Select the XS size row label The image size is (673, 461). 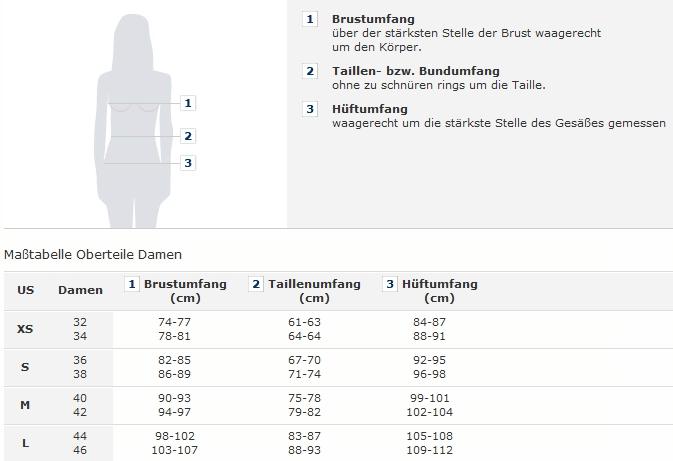point(25,329)
